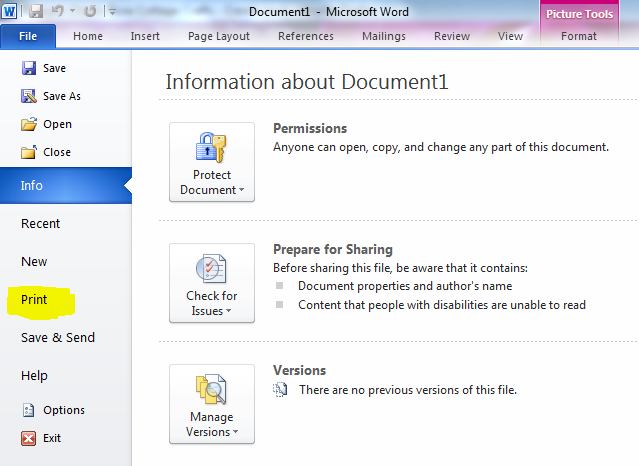
Task: Click the Redo icon in Quick Access Toolbar
Action: pyautogui.click(x=90, y=11)
